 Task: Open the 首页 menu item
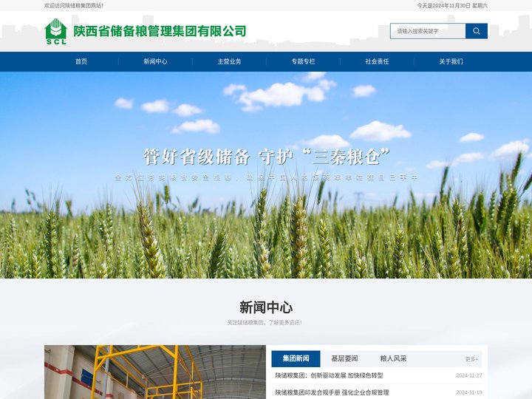pyautogui.click(x=81, y=61)
